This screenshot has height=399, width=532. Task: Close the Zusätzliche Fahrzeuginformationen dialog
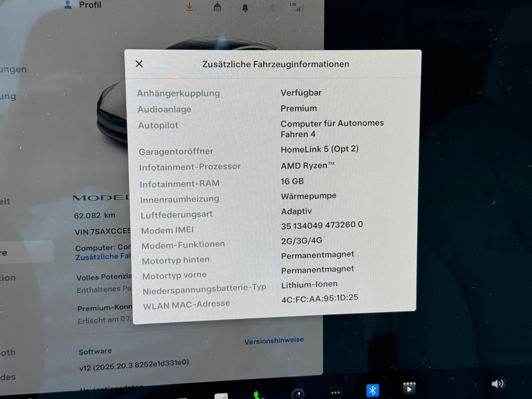[x=139, y=64]
